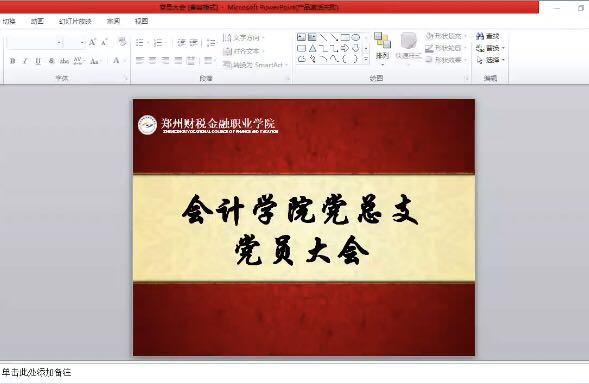Click the bulleted list icon

click(140, 42)
